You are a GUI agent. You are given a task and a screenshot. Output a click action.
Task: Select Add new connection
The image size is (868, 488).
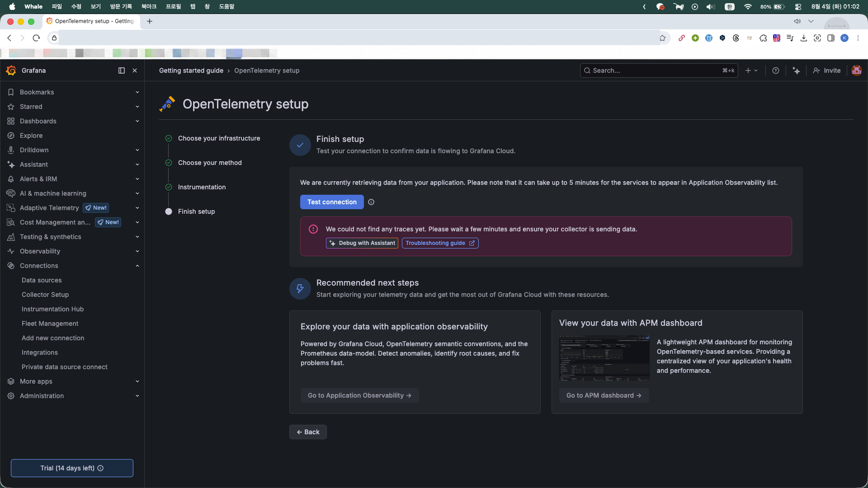pos(53,338)
